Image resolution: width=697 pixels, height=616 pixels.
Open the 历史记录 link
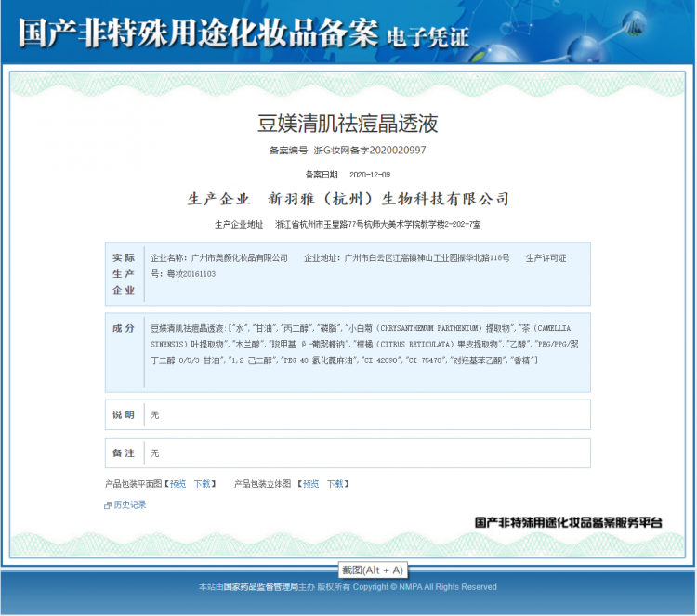pyautogui.click(x=130, y=505)
